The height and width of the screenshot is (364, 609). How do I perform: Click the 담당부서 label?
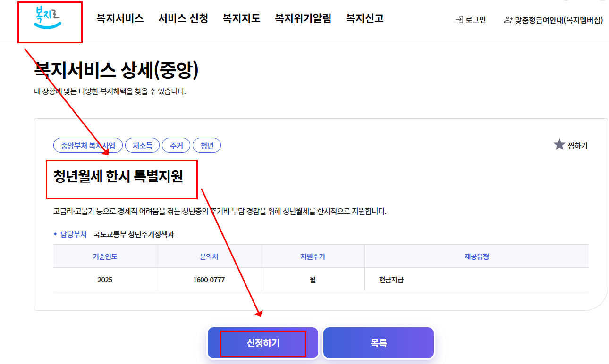pyautogui.click(x=73, y=234)
